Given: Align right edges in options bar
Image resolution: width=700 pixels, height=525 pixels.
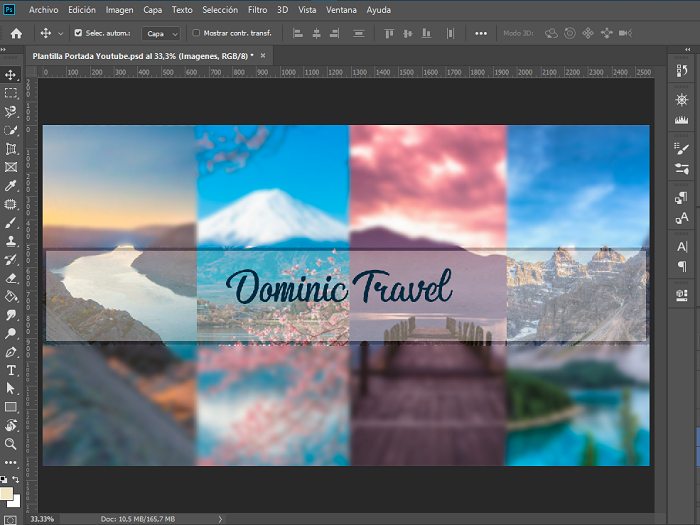Looking at the screenshot, I should (x=334, y=33).
